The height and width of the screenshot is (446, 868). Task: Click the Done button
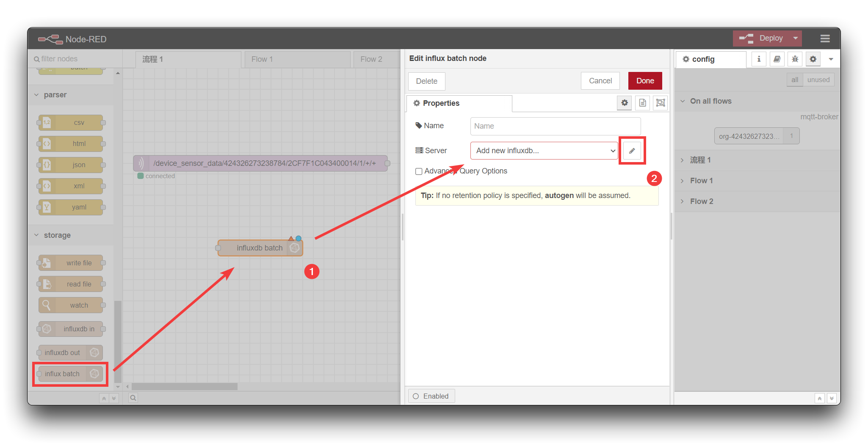[645, 81]
